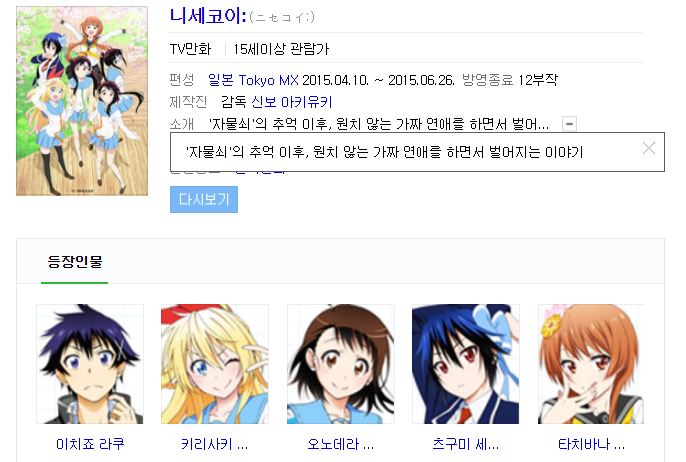Screen dimensions: 686x462
Task: Open the 츠구미 세... name link
Action: 466,444
